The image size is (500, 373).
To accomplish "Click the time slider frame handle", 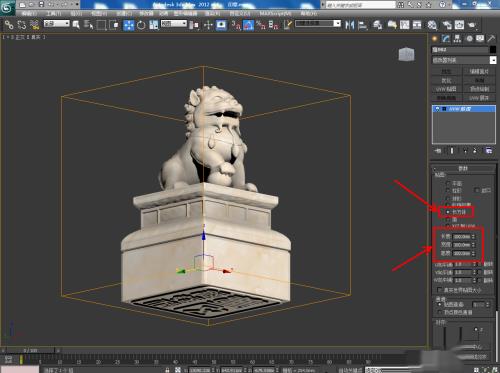I will click(x=30, y=350).
